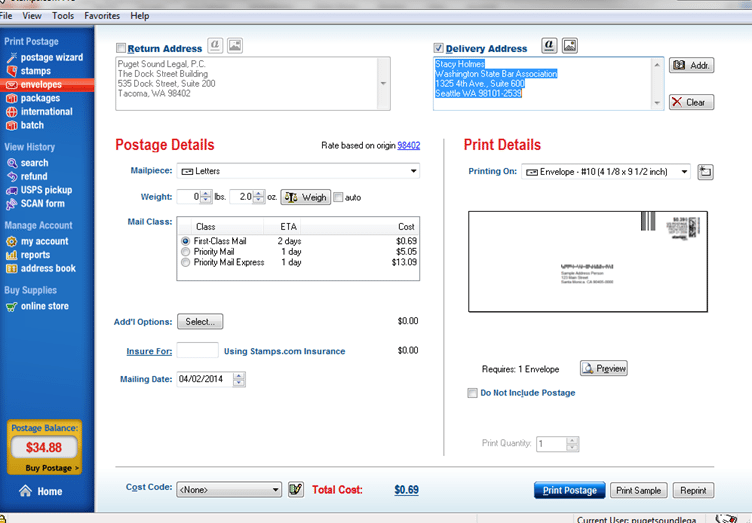
Task: Open the Mailpiece dropdown
Action: pyautogui.click(x=298, y=171)
